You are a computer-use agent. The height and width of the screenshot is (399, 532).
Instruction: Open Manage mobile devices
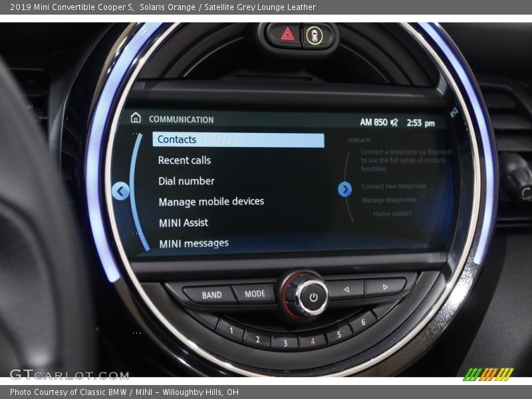[x=211, y=201]
